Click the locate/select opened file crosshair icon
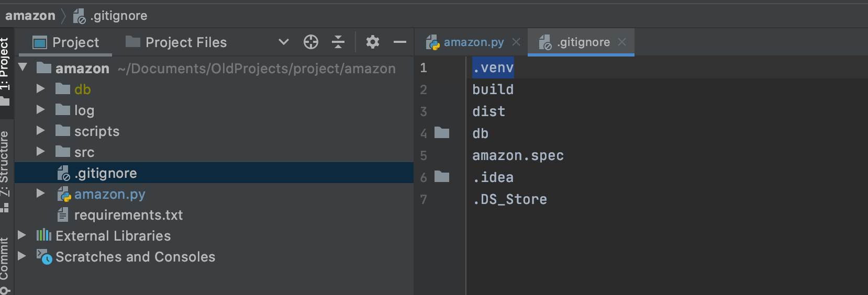 click(311, 42)
